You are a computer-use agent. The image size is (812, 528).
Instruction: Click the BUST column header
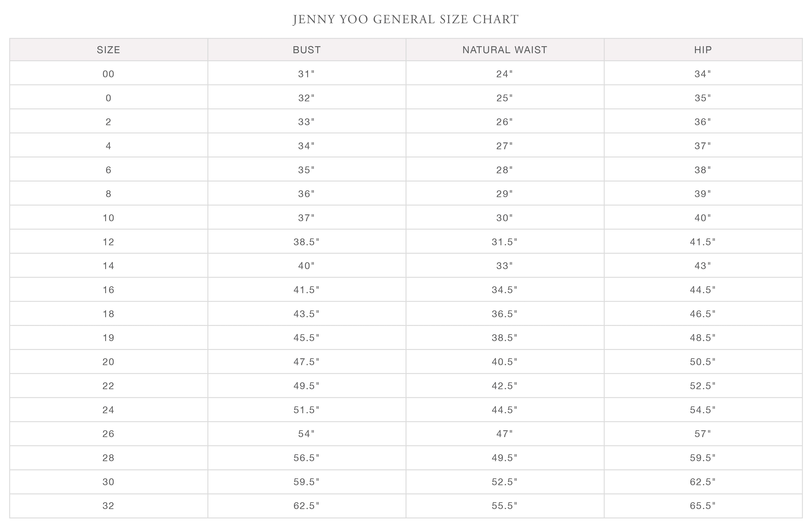point(307,50)
